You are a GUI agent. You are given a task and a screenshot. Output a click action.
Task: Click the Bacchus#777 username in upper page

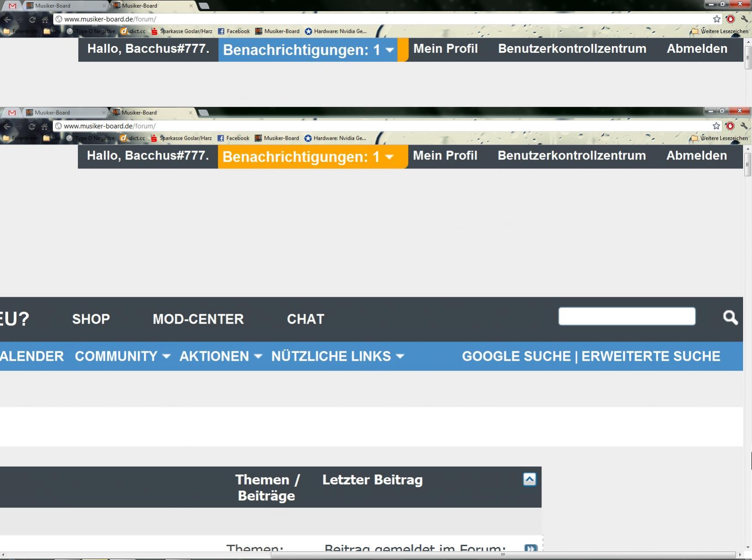pyautogui.click(x=168, y=49)
